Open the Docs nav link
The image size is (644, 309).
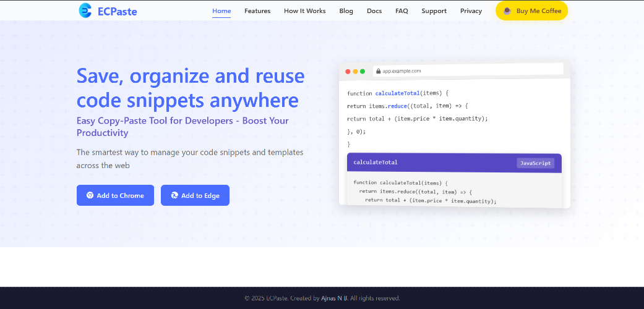[x=374, y=11]
